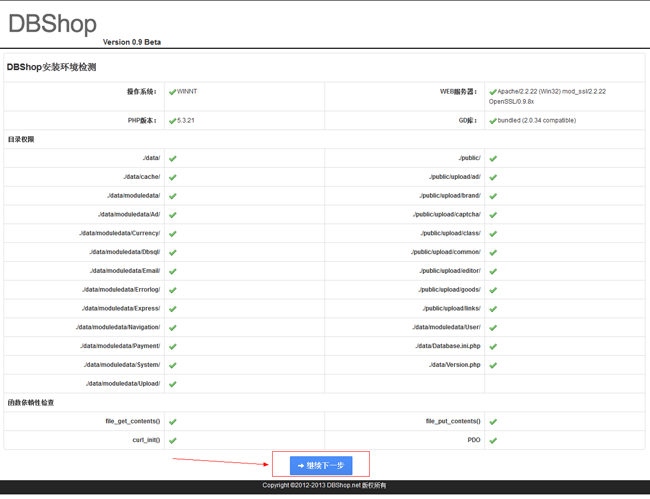Click the ./public/upload/brand/ path text
Screen dimensions: 650x499
[450, 195]
